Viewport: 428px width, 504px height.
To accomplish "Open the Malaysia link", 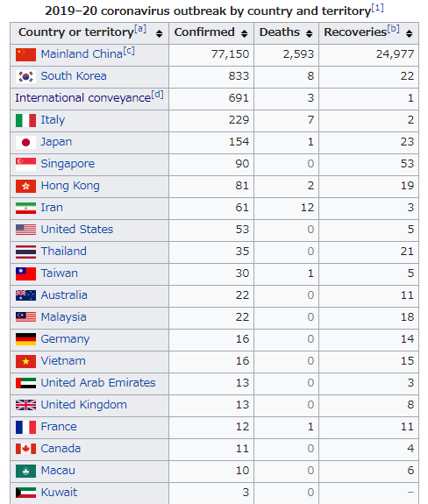I will pos(64,317).
